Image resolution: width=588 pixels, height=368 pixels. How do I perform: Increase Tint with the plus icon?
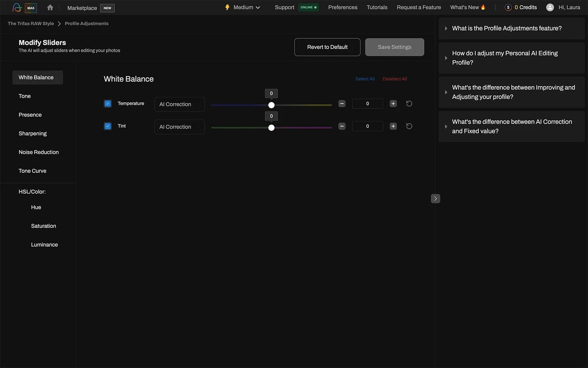coord(393,126)
